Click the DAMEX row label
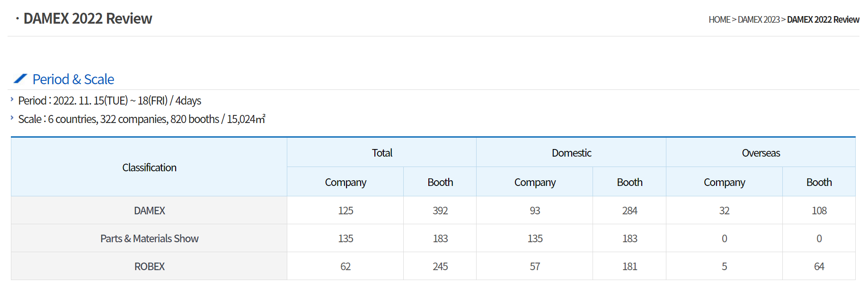This screenshot has height=299, width=868. tap(149, 211)
